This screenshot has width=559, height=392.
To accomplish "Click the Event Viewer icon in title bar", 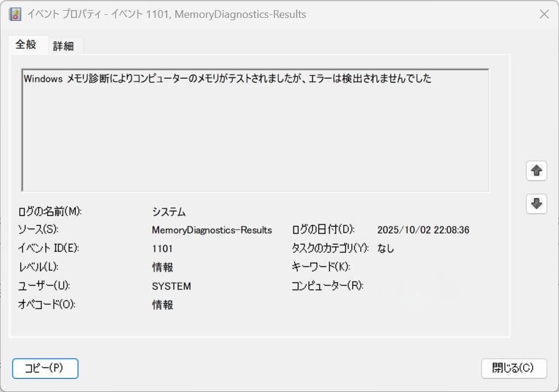I will pos(14,14).
